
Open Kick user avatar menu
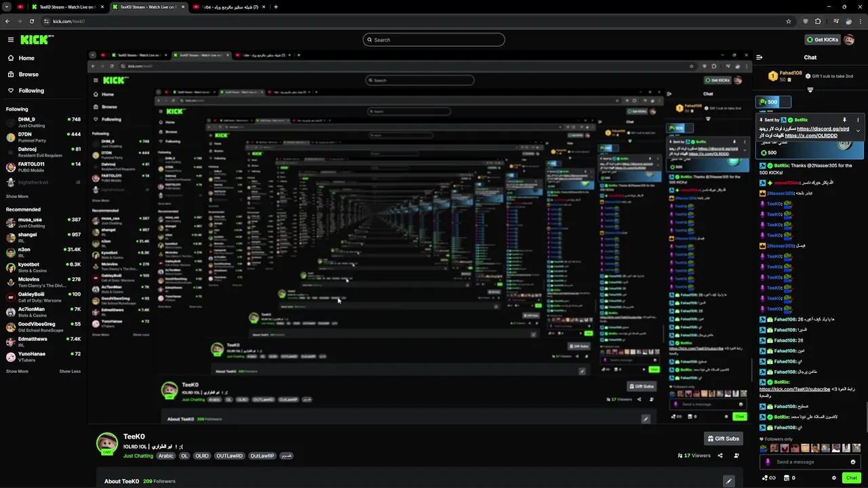pyautogui.click(x=849, y=39)
